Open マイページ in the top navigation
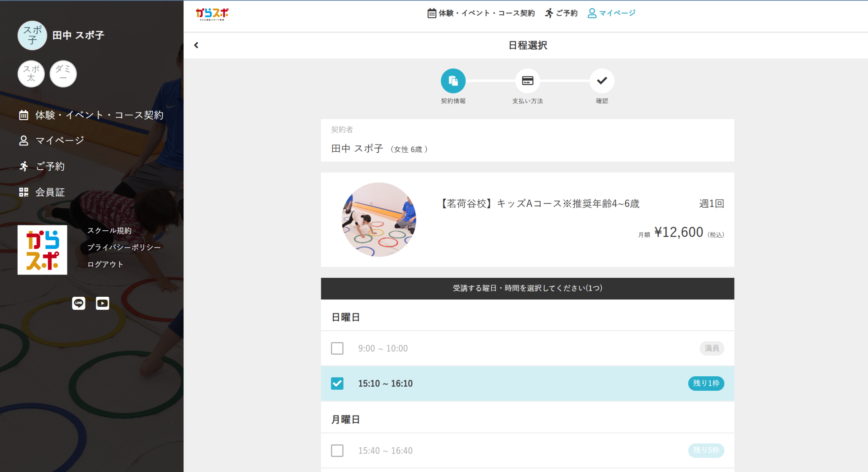Viewport: 868px width, 472px height. [612, 13]
